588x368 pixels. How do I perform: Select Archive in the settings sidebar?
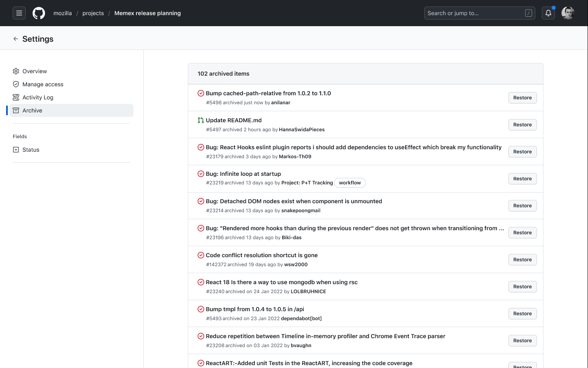(x=71, y=110)
